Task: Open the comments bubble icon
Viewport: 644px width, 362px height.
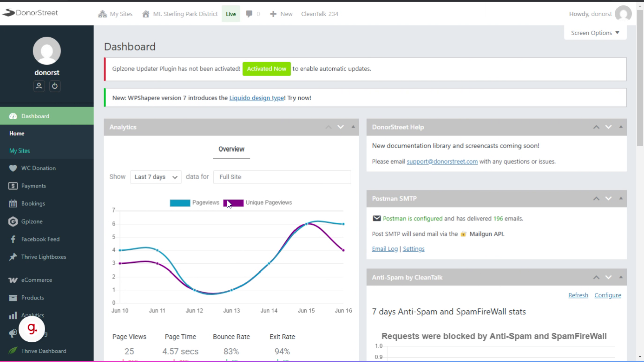Action: (x=249, y=14)
